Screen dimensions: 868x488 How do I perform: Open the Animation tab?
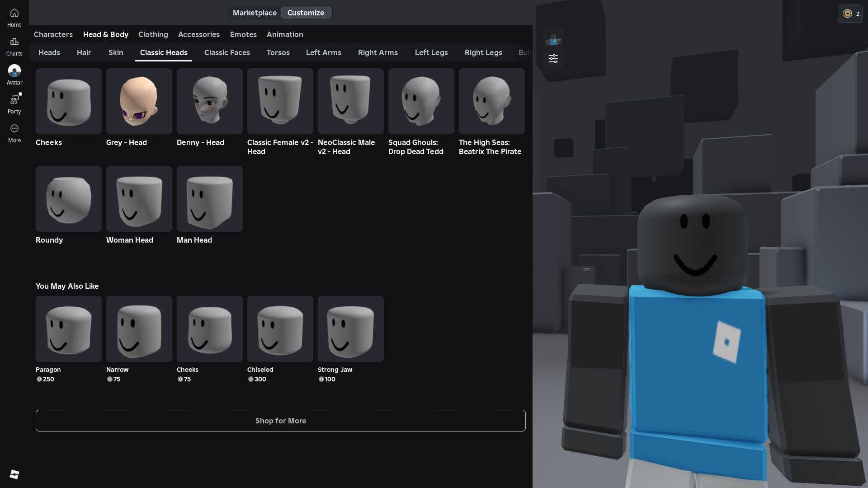pyautogui.click(x=285, y=34)
